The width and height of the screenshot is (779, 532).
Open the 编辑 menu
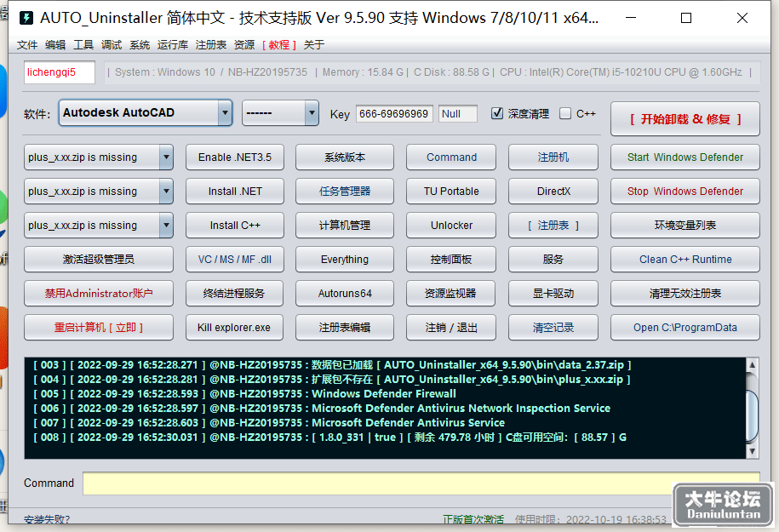pos(55,45)
